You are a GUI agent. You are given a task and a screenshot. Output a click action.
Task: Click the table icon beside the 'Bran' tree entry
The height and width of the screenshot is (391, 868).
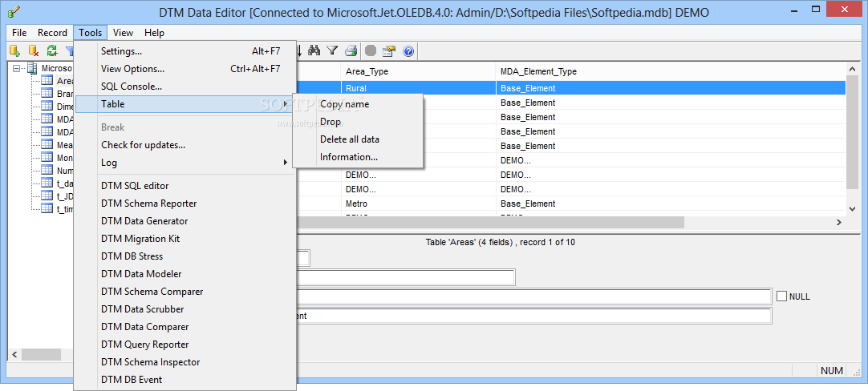point(47,94)
